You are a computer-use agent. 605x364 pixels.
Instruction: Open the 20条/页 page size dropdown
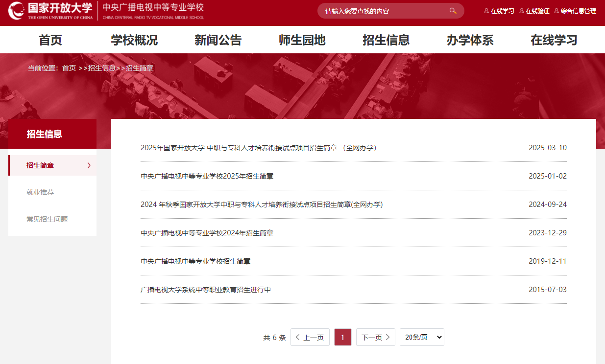click(421, 337)
